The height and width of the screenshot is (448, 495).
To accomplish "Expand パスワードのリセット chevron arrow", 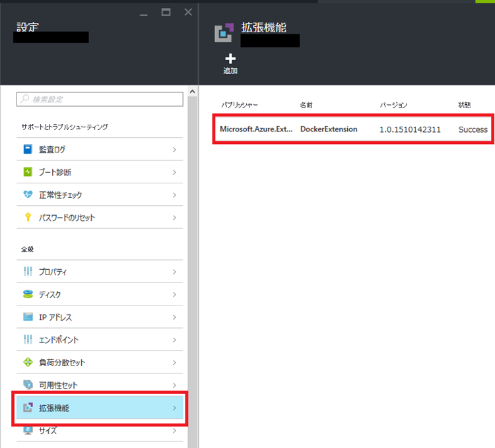I will [x=174, y=218].
